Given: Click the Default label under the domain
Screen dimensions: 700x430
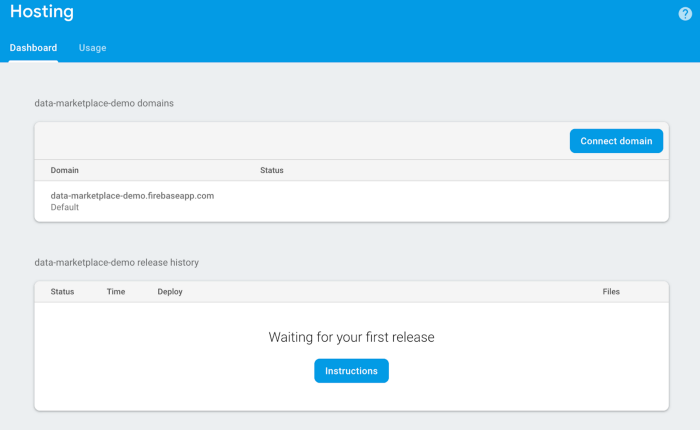Looking at the screenshot, I should 65,207.
